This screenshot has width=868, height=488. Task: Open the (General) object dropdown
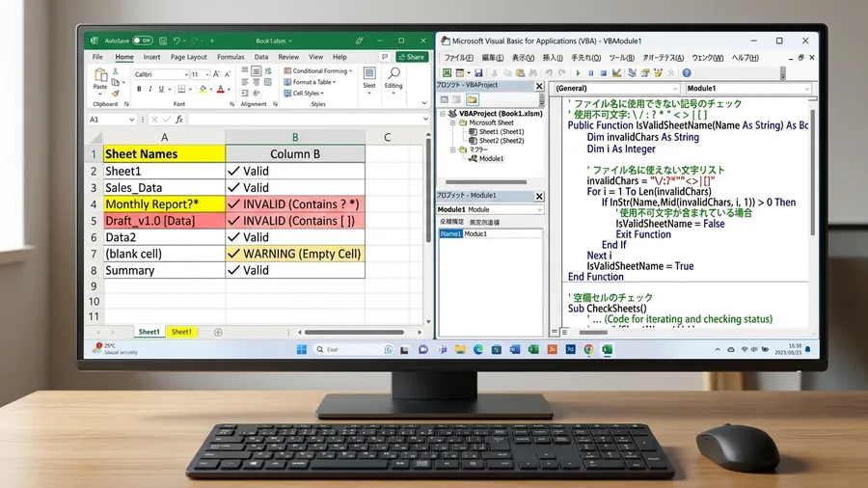point(616,88)
